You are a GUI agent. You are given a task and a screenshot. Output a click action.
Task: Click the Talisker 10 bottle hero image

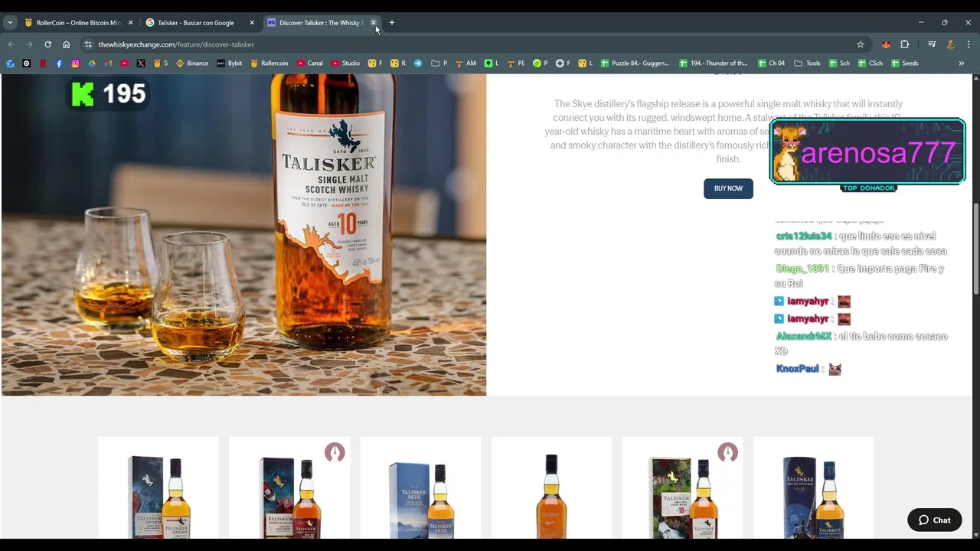243,234
